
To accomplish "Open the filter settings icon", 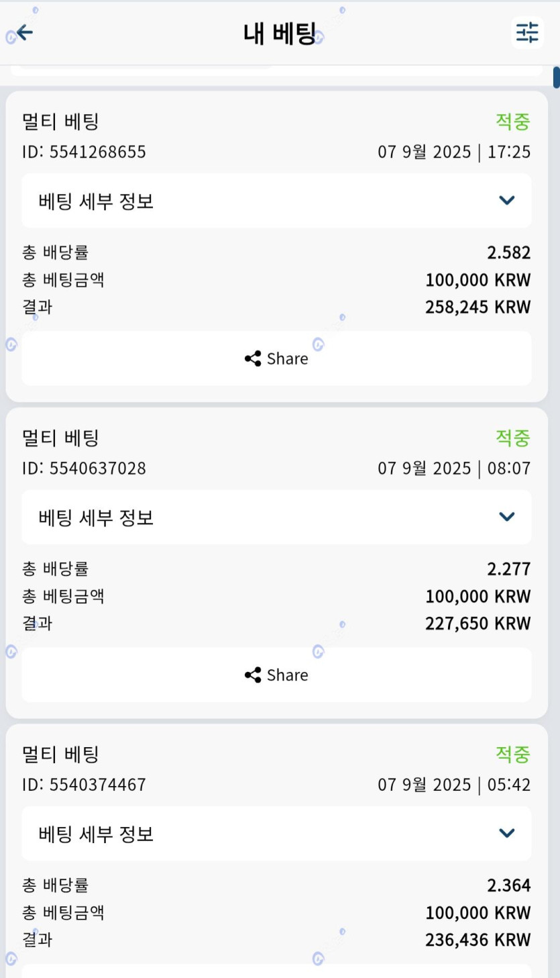I will (x=527, y=32).
